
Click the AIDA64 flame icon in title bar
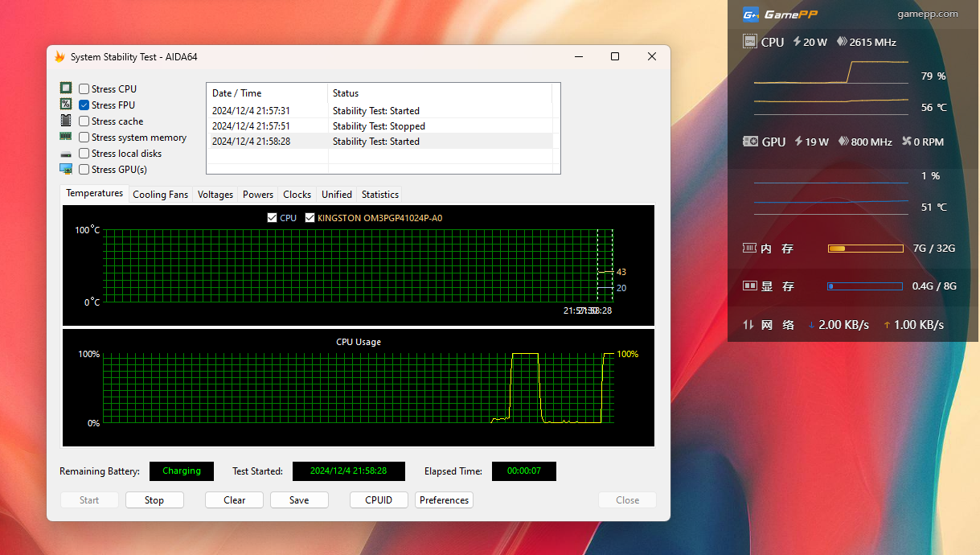(59, 57)
